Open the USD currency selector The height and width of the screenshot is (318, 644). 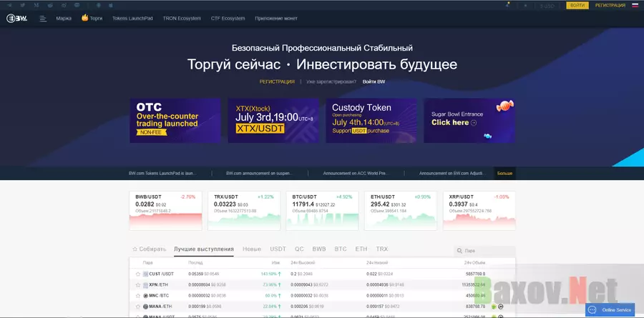tap(547, 6)
